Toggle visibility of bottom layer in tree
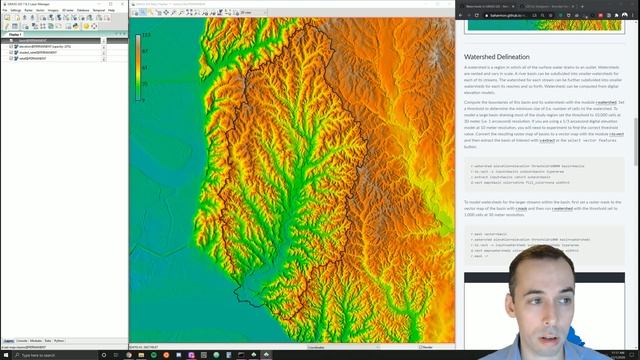 11,58
